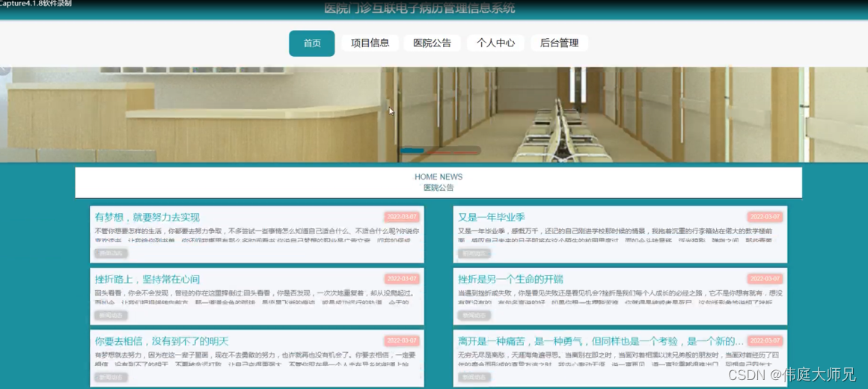Open the article 又是一年毕业季
This screenshot has height=389, width=868.
492,218
